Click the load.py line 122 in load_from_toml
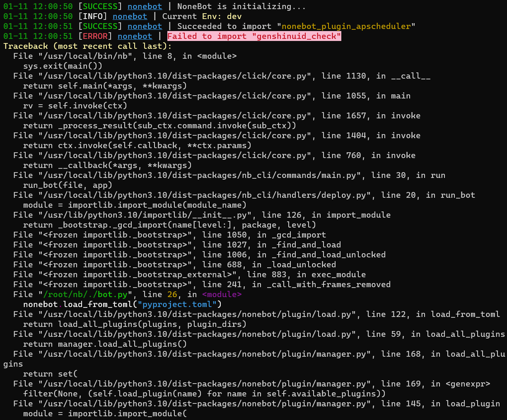The image size is (507, 420). 256,314
